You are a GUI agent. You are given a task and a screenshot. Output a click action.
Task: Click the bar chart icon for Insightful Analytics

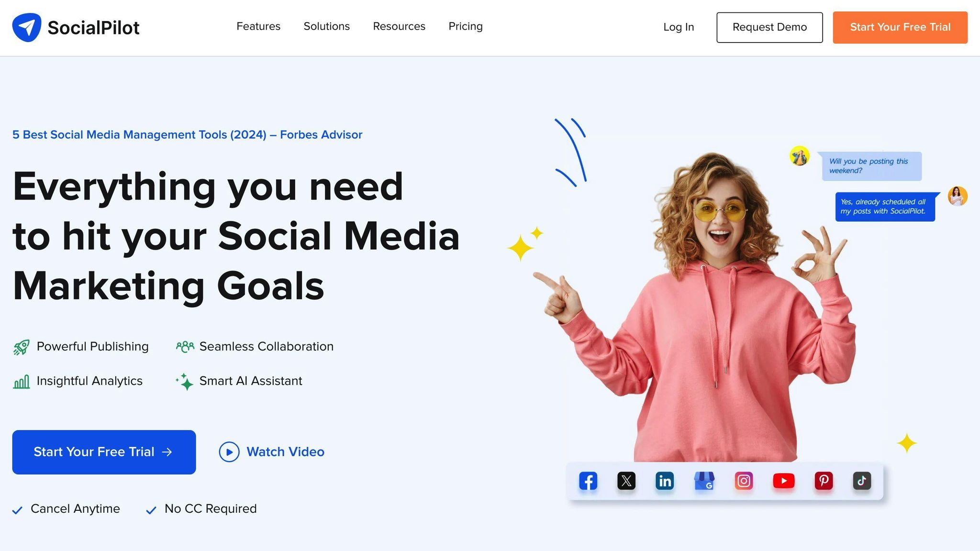[21, 382]
